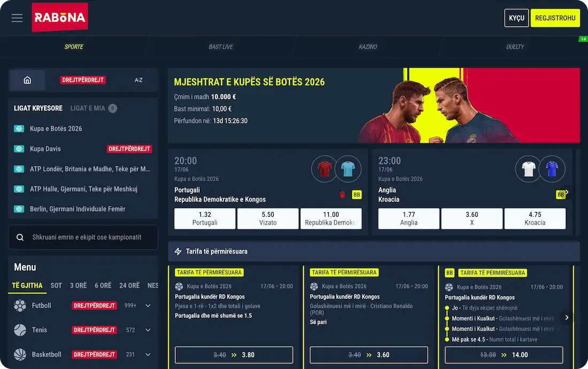The height and width of the screenshot is (369, 588).
Task: Show next boosted odds cards arrow
Action: (567, 317)
